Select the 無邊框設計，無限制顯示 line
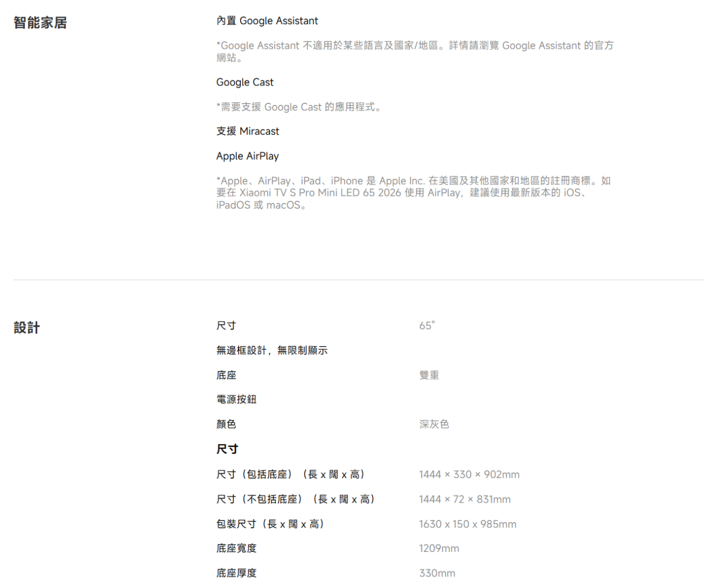Viewport: 716px width, 588px height. 272,350
